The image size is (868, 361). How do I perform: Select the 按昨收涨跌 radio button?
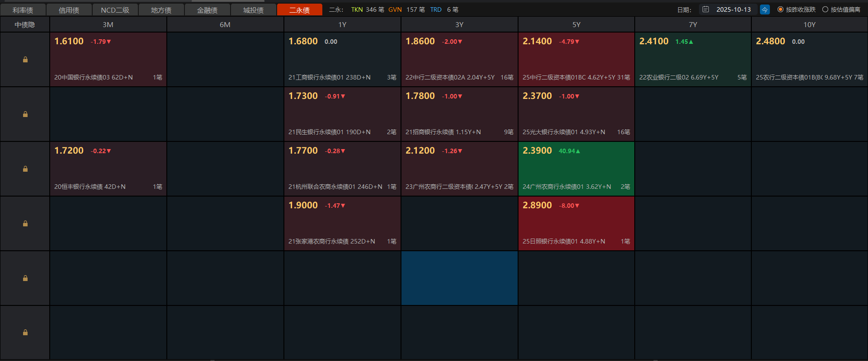(780, 9)
